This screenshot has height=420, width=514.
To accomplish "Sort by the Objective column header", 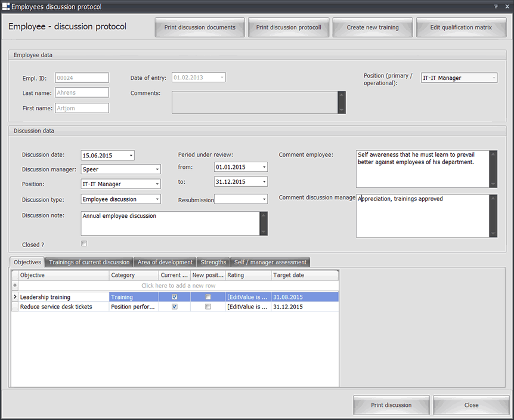I will click(64, 276).
